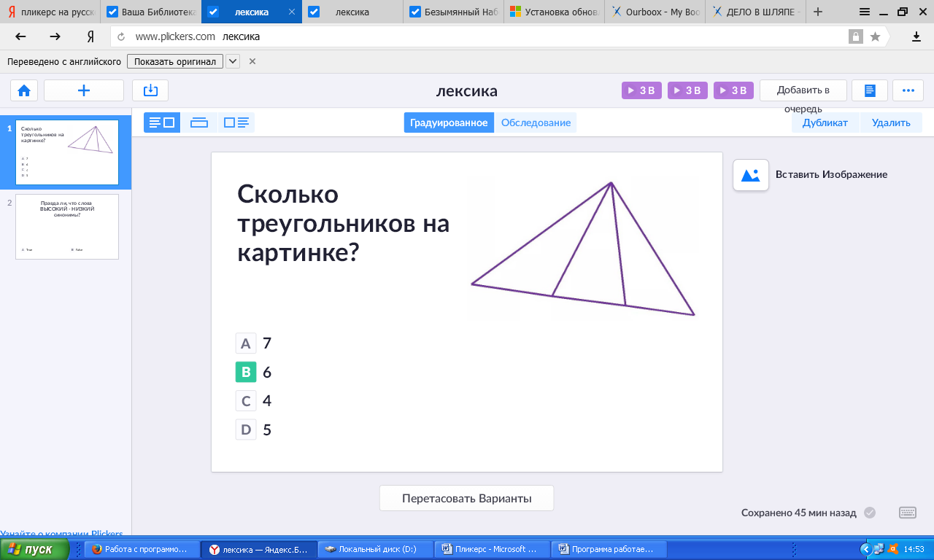Go forward with browser forward arrow
934x560 pixels.
(55, 36)
